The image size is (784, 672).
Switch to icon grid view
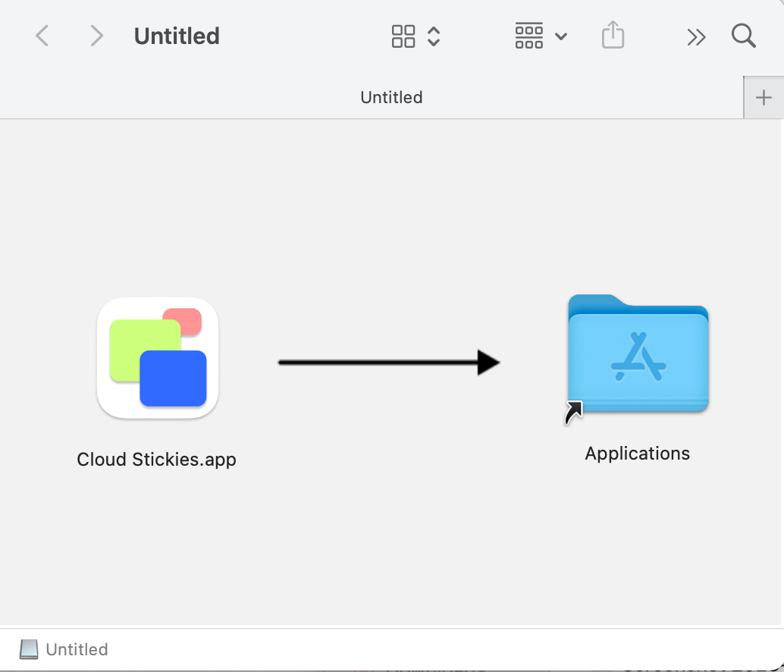click(x=403, y=36)
